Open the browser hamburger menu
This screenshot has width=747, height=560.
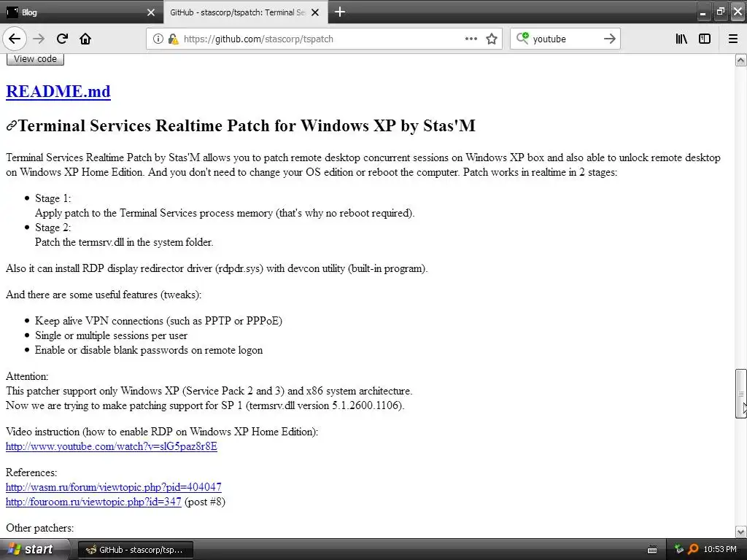coord(733,39)
